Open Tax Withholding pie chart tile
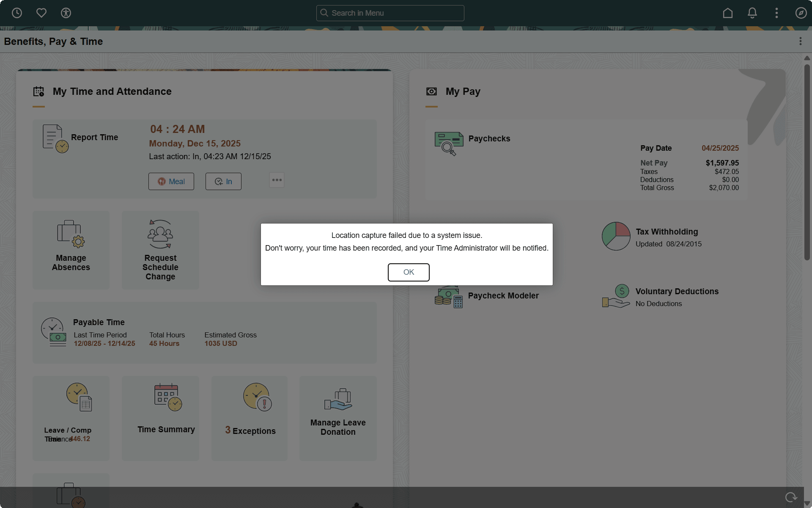 point(616,236)
